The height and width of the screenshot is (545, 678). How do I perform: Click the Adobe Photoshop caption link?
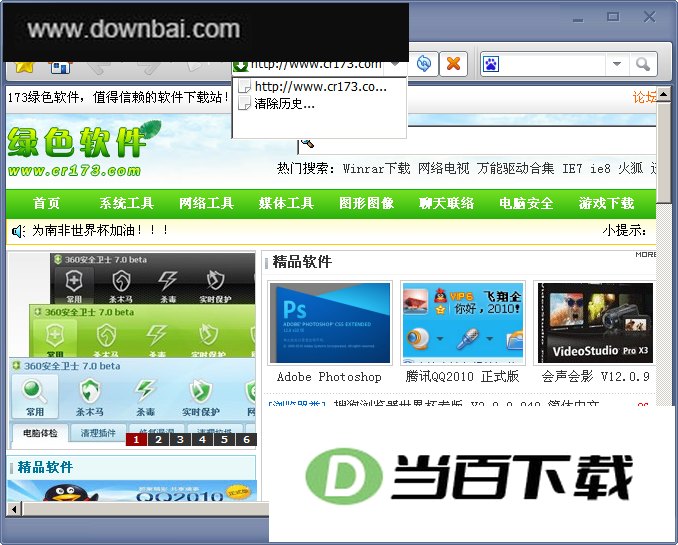click(x=329, y=377)
